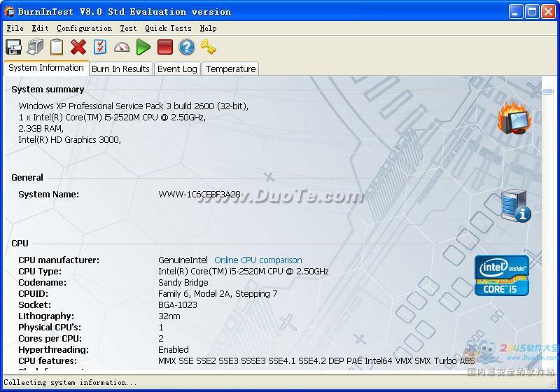Open help with blue question mark icon

pos(187,47)
